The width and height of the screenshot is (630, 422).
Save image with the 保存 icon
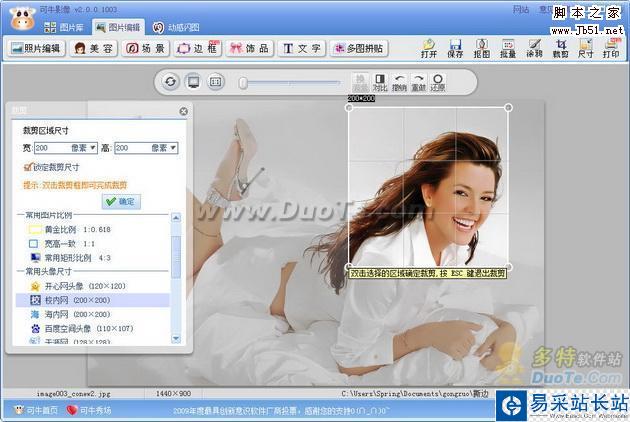pos(455,48)
